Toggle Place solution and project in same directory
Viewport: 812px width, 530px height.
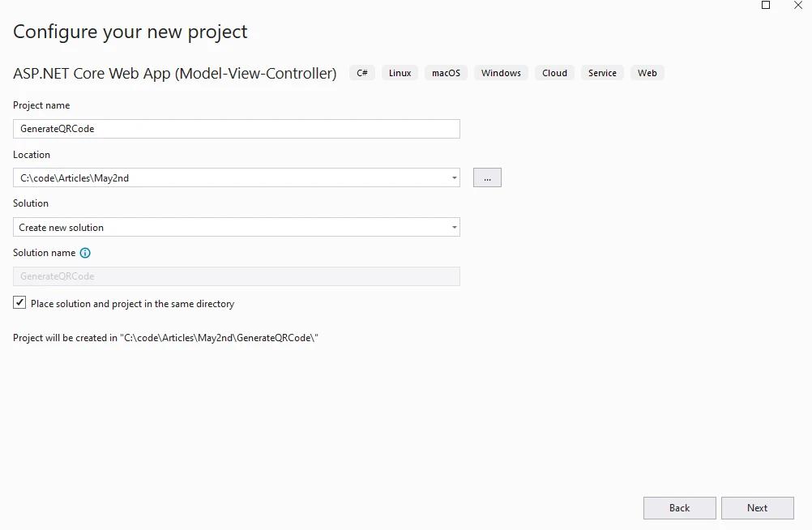coord(19,303)
